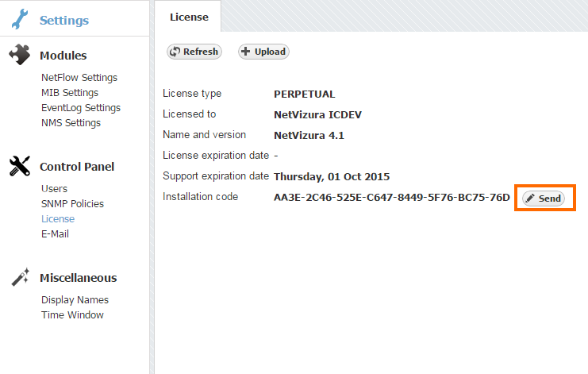Screen dimensions: 588x374
Task: Click the installation code text
Action: click(x=391, y=198)
